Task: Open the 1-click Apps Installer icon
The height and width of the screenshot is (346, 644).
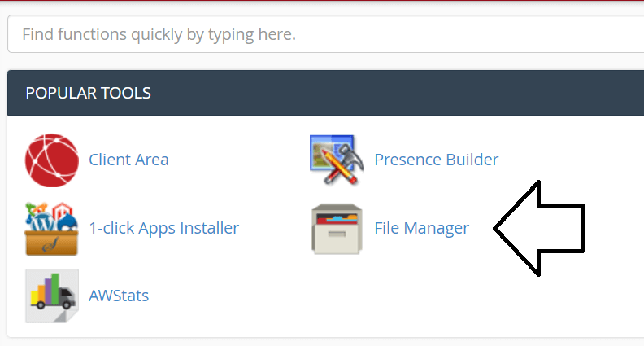Action: [51, 229]
